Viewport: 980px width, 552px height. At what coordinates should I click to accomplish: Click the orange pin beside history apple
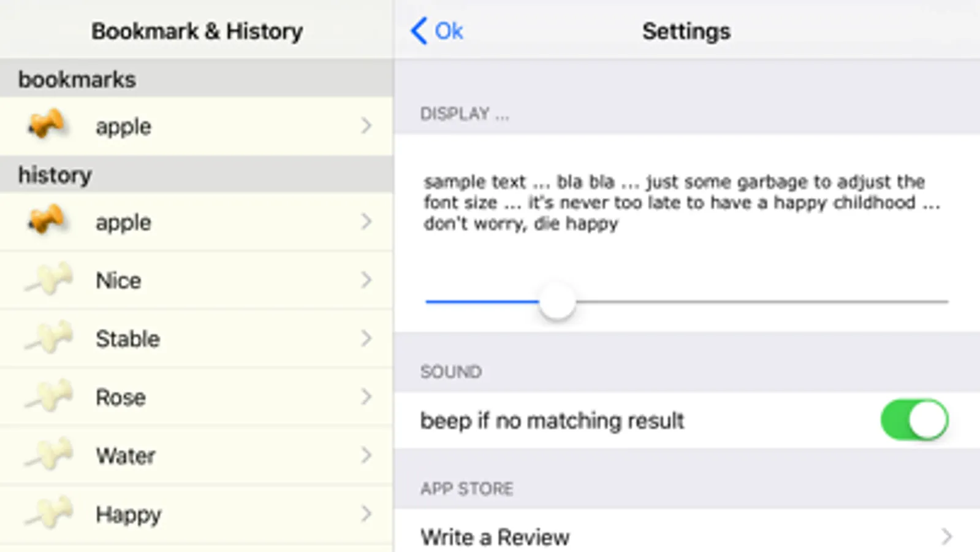pyautogui.click(x=46, y=221)
